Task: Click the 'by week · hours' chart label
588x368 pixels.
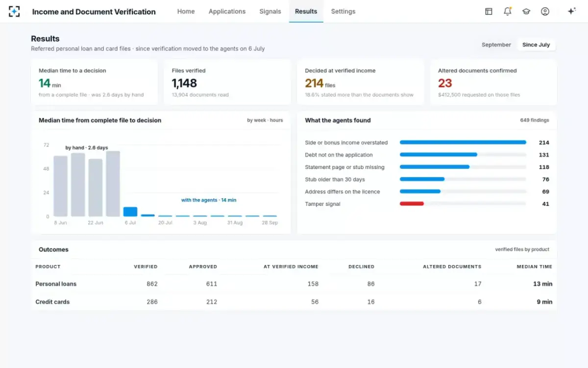Action: [x=265, y=120]
